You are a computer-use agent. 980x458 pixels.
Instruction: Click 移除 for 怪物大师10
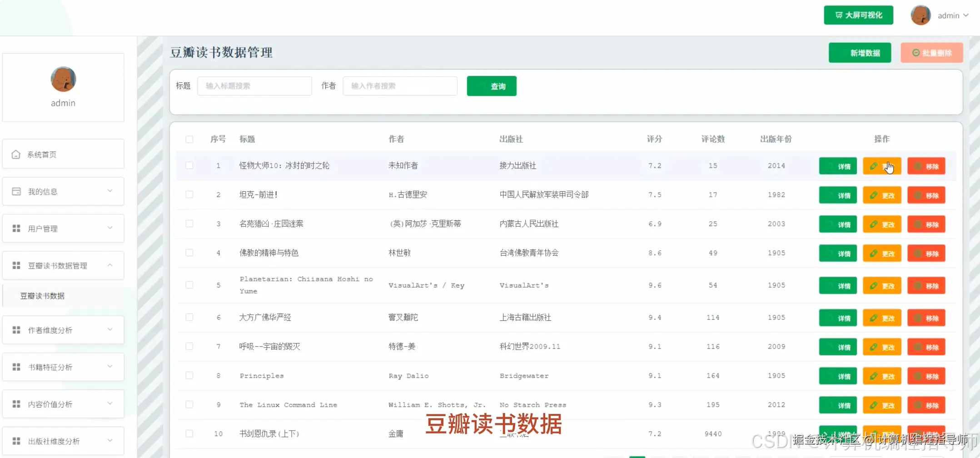click(x=926, y=166)
